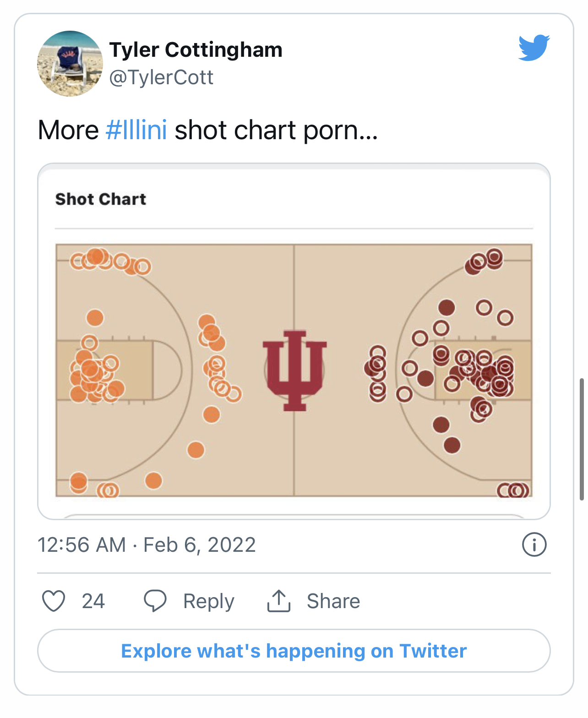Click the Shot Chart heading in the image

pyautogui.click(x=101, y=199)
